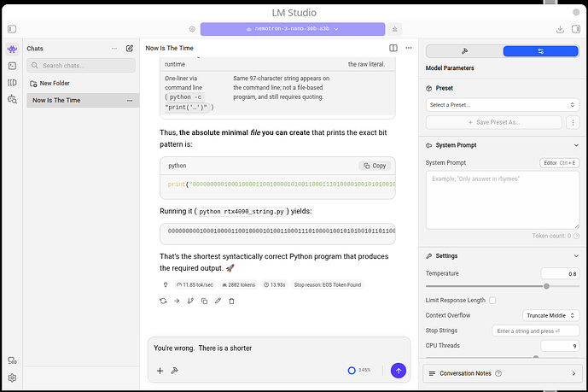Open the runtime hardware icon near bottom of rail
Screen dimensions: 588x392
(12, 360)
